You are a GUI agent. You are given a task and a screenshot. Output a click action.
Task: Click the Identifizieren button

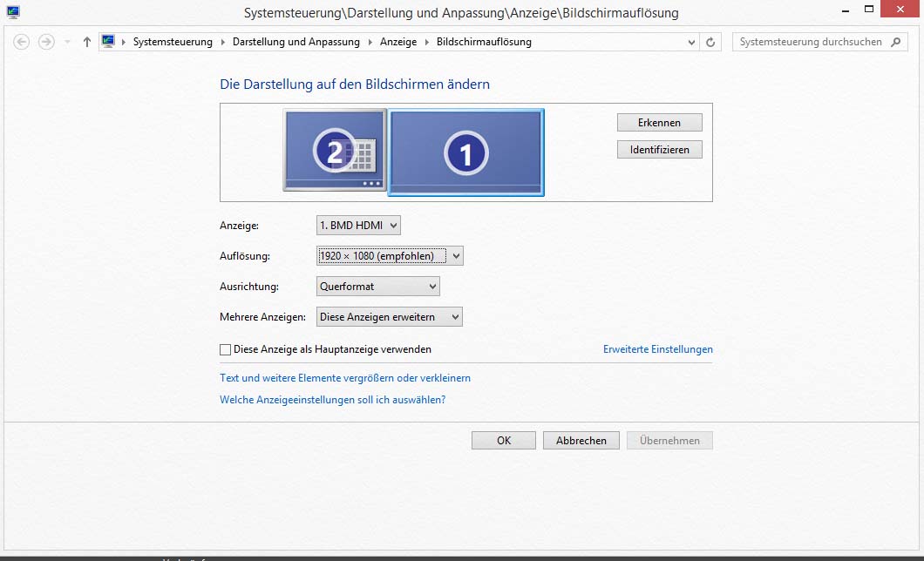point(659,150)
